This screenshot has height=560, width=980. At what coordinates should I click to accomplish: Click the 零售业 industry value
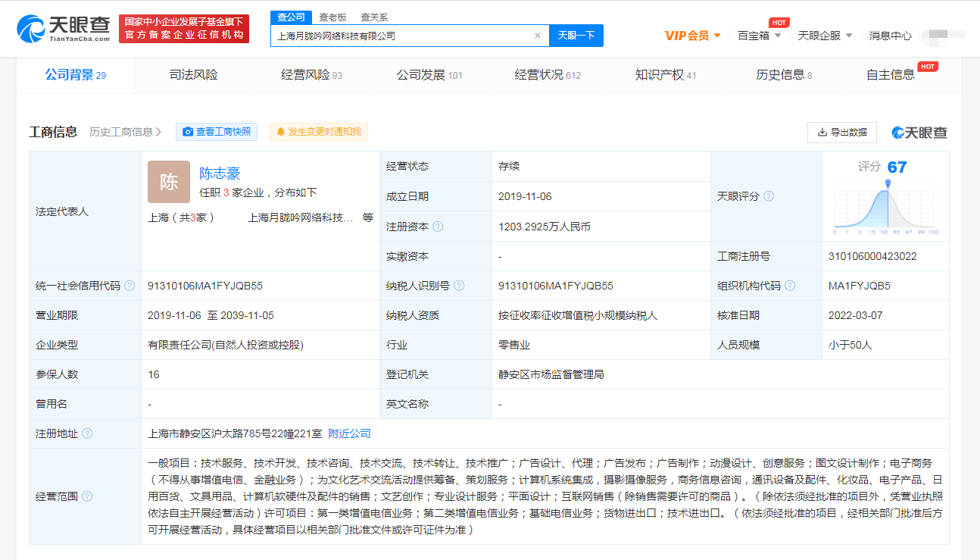pyautogui.click(x=514, y=345)
